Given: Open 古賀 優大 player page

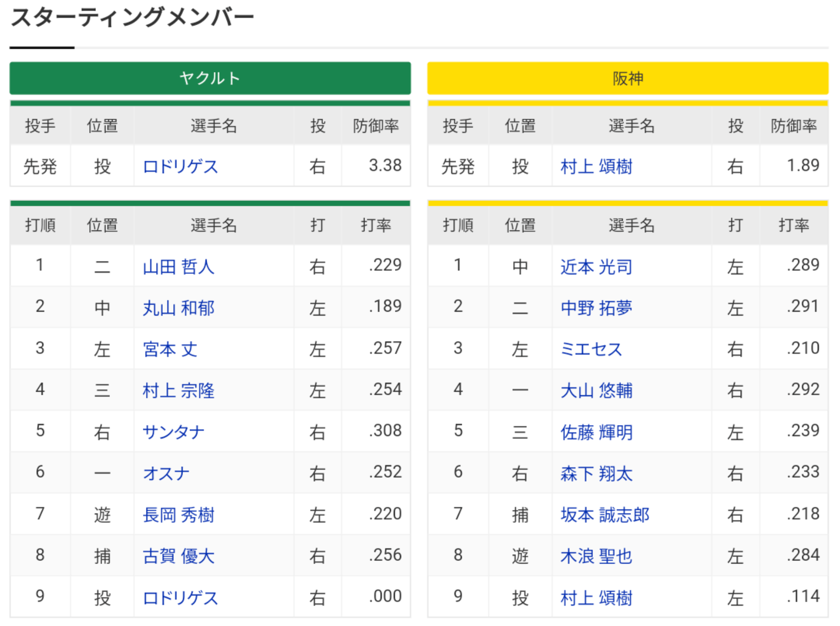Looking at the screenshot, I should click(x=179, y=556).
